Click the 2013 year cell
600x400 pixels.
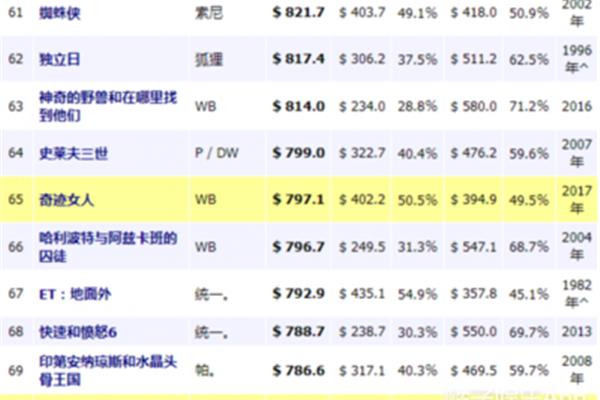point(577,331)
